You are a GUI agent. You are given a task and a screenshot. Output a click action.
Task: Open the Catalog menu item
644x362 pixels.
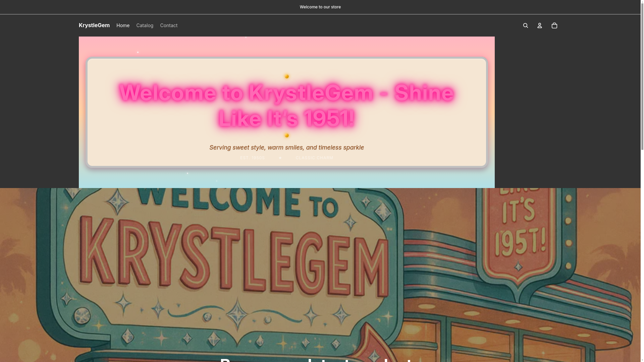145,25
